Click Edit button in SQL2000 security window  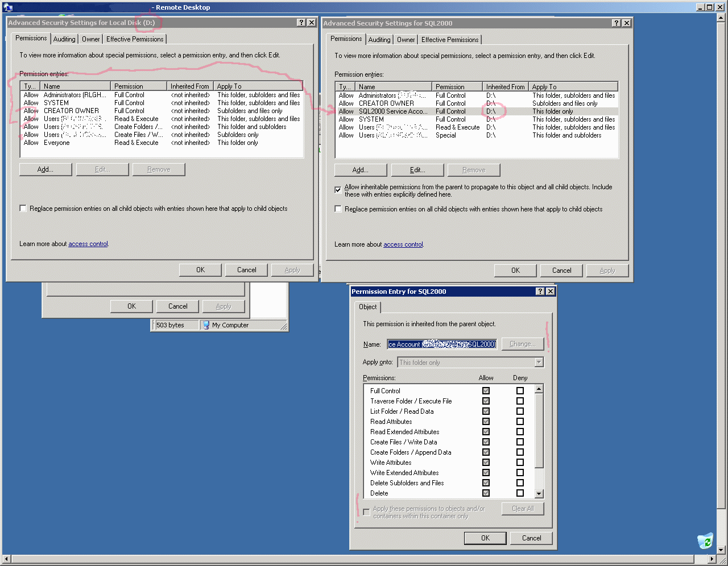[x=417, y=170]
